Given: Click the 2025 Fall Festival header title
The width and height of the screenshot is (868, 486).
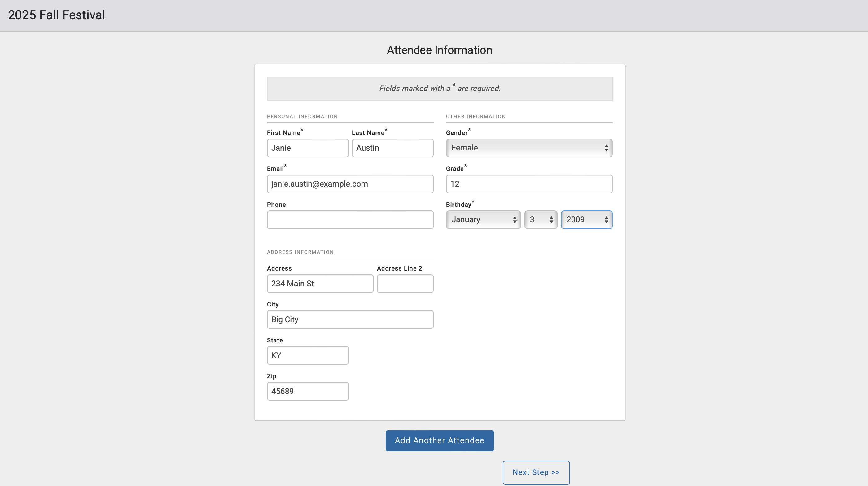Looking at the screenshot, I should pos(56,15).
